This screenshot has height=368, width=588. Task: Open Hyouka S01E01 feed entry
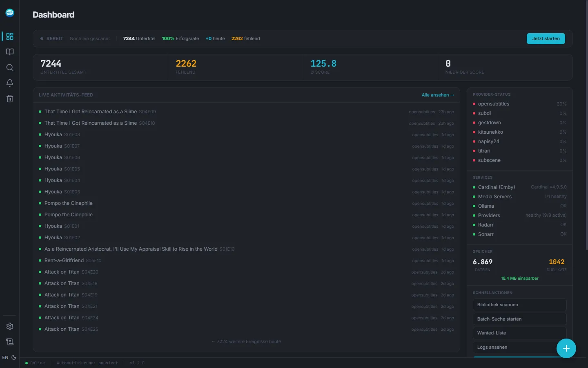pos(246,226)
